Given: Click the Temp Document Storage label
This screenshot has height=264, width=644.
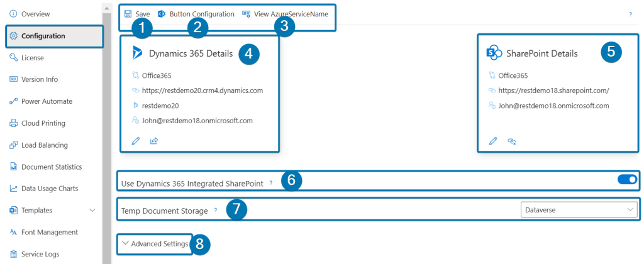Looking at the screenshot, I should (x=165, y=211).
